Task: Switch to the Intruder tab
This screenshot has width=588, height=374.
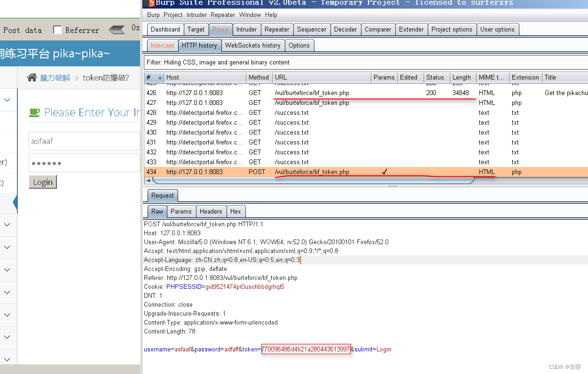Action: pos(247,29)
